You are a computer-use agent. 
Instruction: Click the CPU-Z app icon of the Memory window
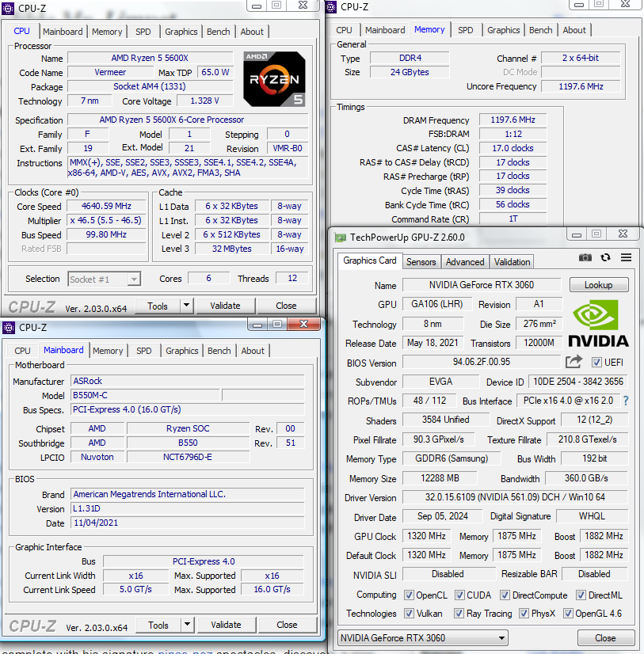point(331,7)
